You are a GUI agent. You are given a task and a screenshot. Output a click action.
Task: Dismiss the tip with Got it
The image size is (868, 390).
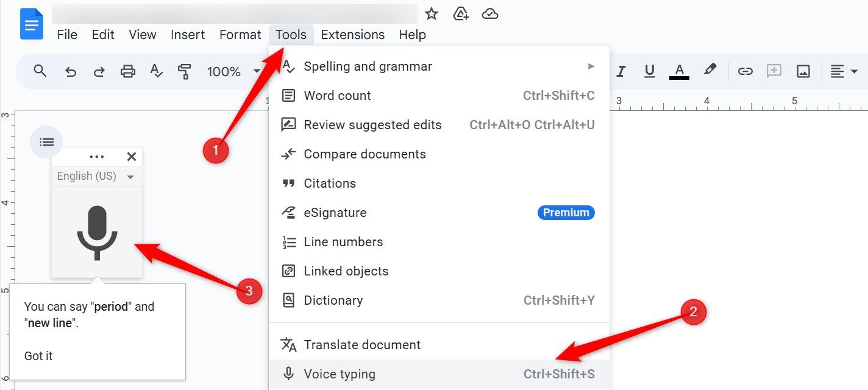click(x=38, y=356)
